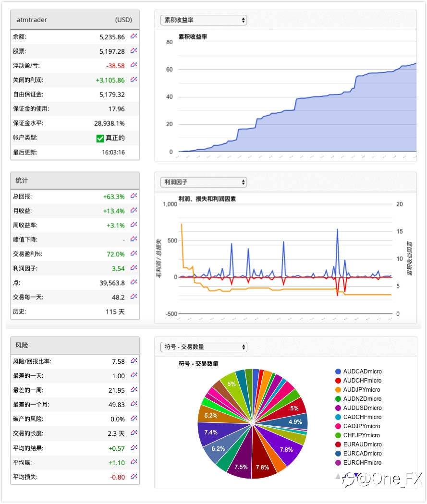
Task: Open the 累积收益率 dropdown selector
Action: 204,20
